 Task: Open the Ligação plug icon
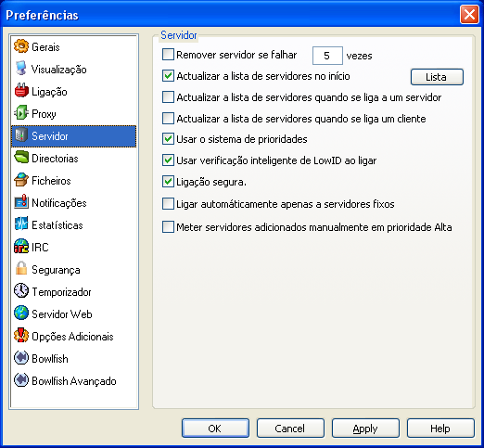click(x=21, y=91)
